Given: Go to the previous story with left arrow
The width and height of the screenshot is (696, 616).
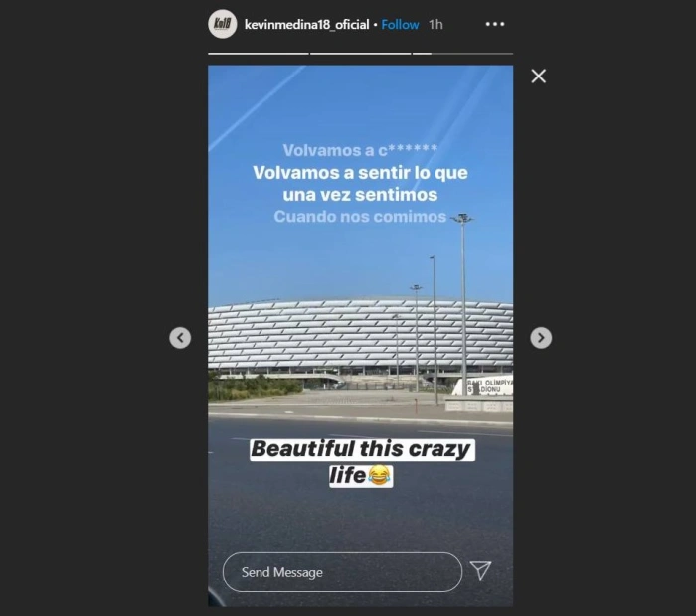Looking at the screenshot, I should [x=180, y=338].
